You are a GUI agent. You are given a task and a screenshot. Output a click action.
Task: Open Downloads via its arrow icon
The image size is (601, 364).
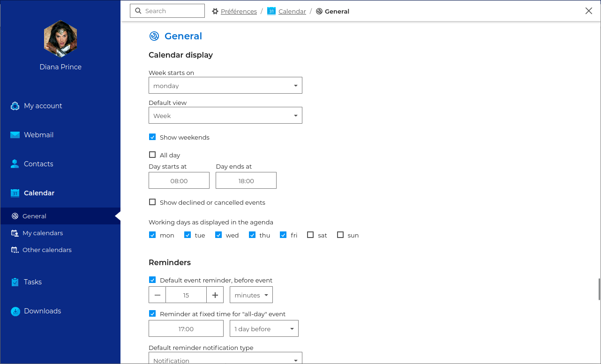tap(15, 311)
